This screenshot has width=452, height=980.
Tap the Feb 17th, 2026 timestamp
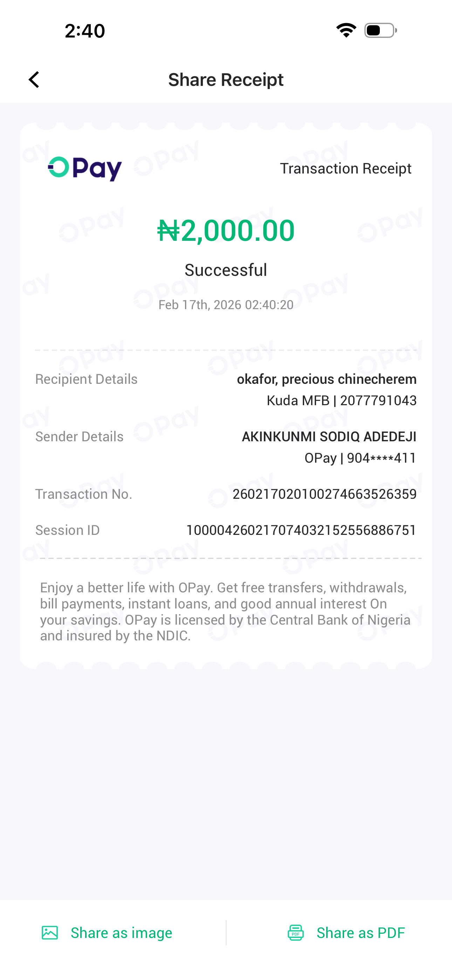[226, 305]
